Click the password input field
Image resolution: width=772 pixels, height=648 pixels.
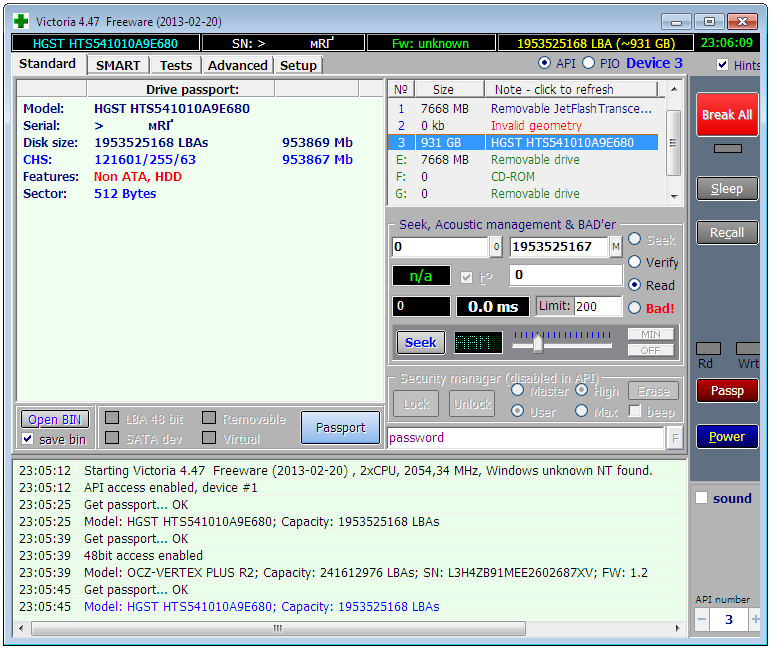[525, 438]
